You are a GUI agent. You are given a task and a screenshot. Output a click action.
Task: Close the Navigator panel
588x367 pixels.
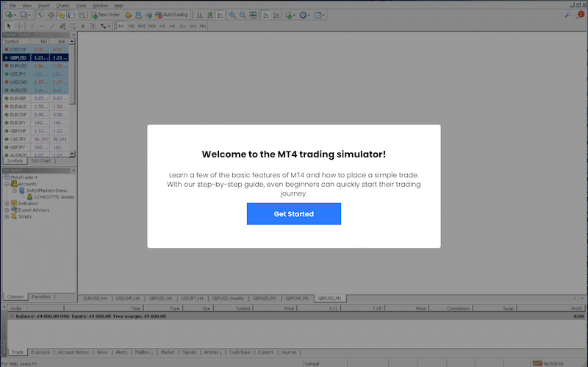coord(73,171)
